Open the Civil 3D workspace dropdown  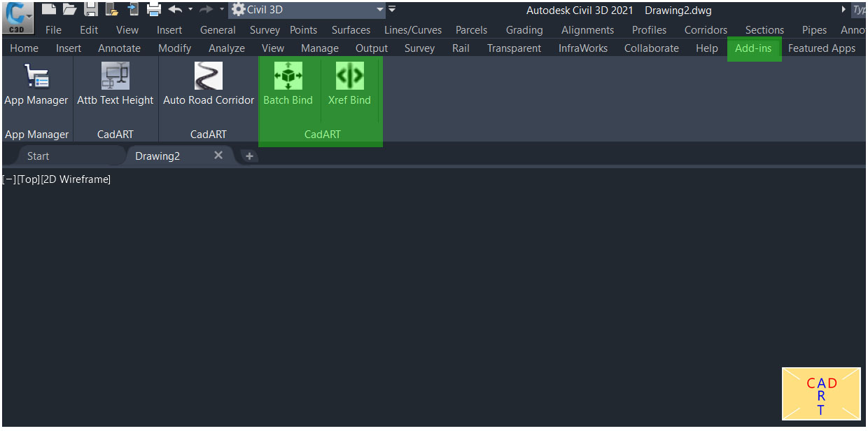point(307,10)
